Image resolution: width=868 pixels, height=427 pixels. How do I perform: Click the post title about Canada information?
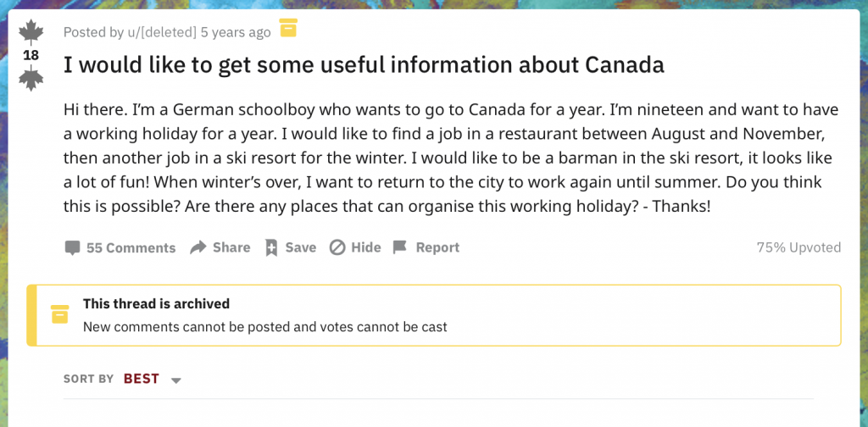coord(364,65)
